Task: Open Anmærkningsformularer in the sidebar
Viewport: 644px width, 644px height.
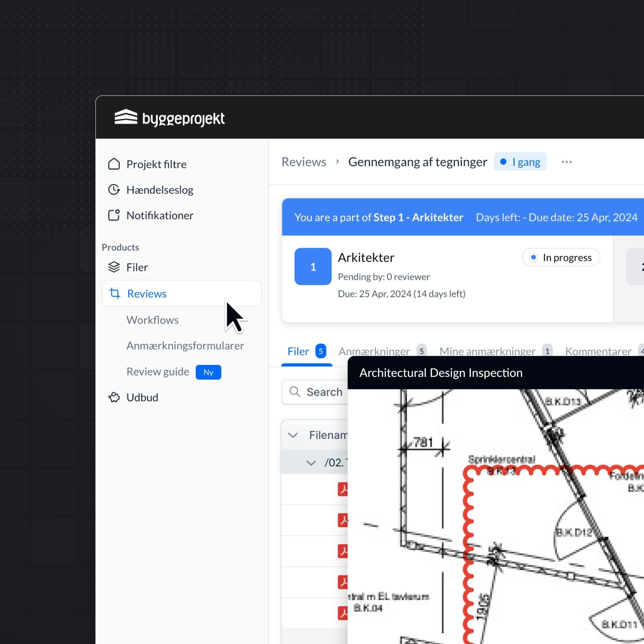Action: tap(185, 346)
